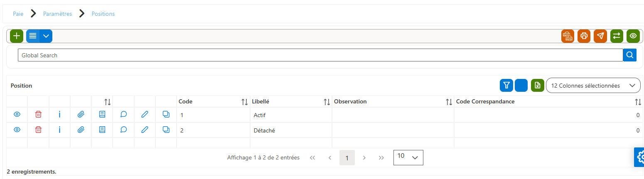Export table with green Excel icon
The width and height of the screenshot is (644, 179).
537,85
